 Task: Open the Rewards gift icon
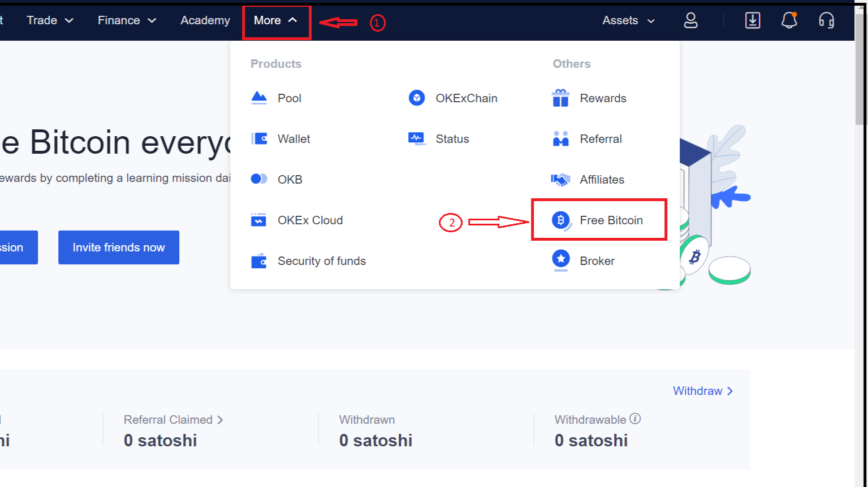(x=560, y=97)
